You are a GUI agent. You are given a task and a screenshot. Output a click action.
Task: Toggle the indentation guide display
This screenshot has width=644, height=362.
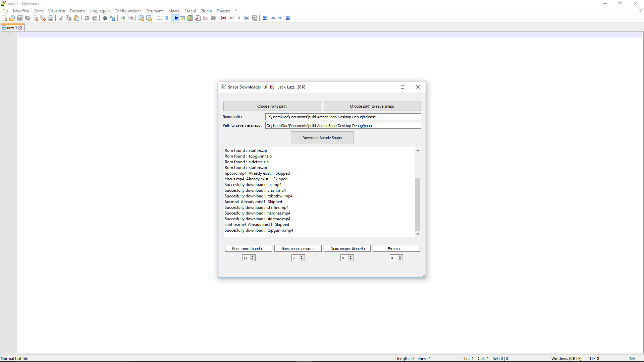pyautogui.click(x=175, y=18)
